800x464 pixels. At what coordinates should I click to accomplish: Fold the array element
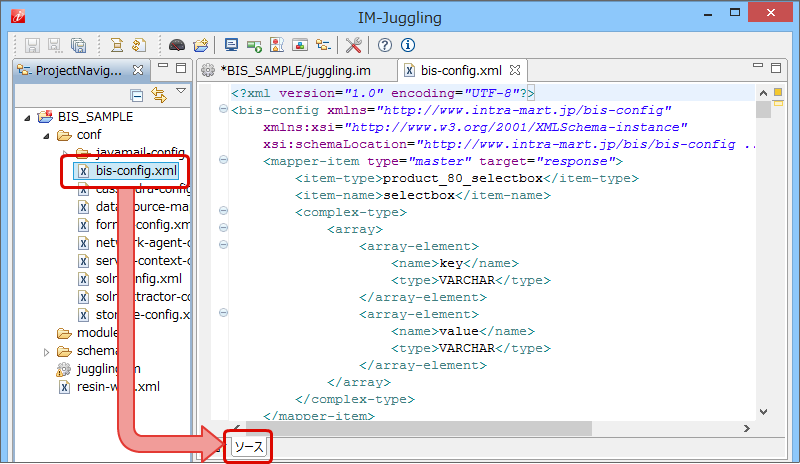coord(223,228)
